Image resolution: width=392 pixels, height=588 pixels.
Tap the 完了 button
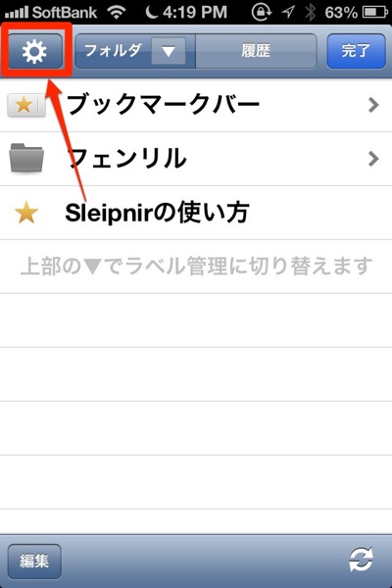[356, 51]
